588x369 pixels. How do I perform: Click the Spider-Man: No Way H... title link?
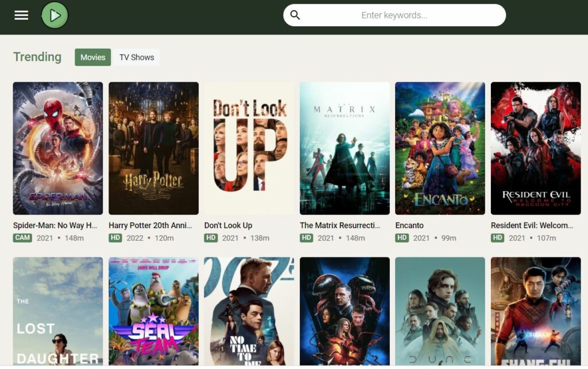[x=55, y=225]
